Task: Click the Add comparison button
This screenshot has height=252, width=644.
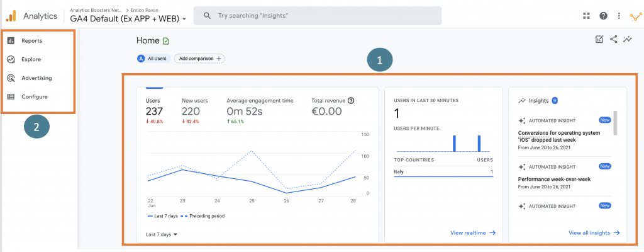Action: coord(199,59)
